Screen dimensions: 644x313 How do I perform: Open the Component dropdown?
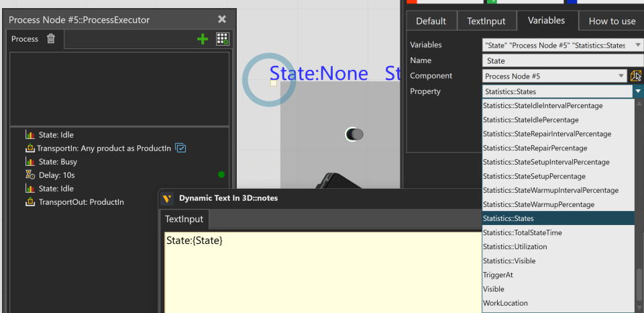[622, 76]
